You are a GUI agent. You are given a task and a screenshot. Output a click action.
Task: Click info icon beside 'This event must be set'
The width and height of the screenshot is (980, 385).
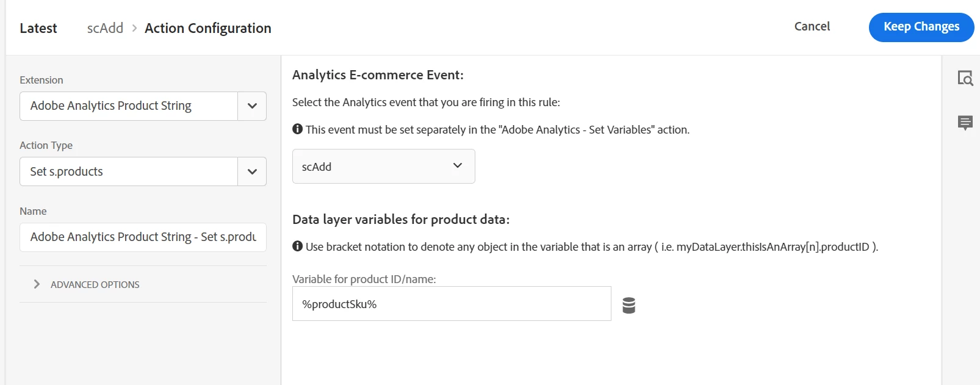click(x=298, y=129)
